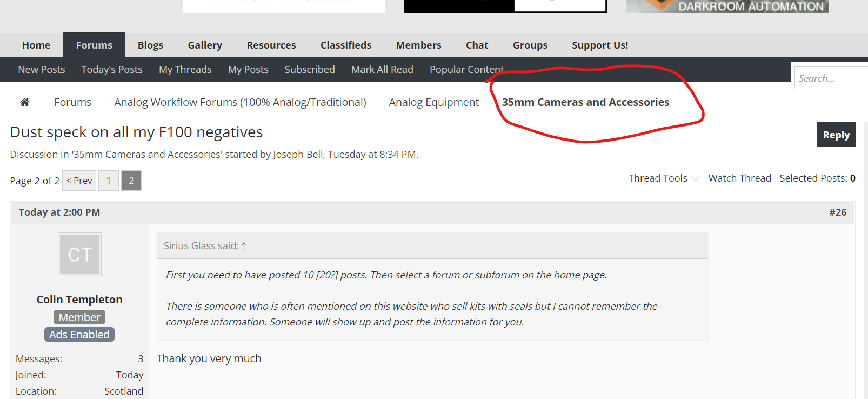This screenshot has height=399, width=868.
Task: Open Colin Templeton's CT avatar
Action: click(x=79, y=255)
